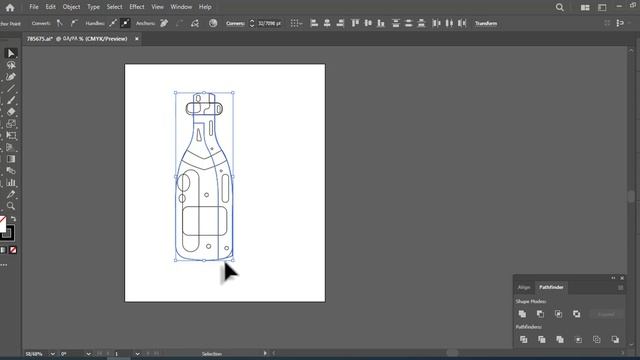Click the Merge pathfinder icon

560,340
